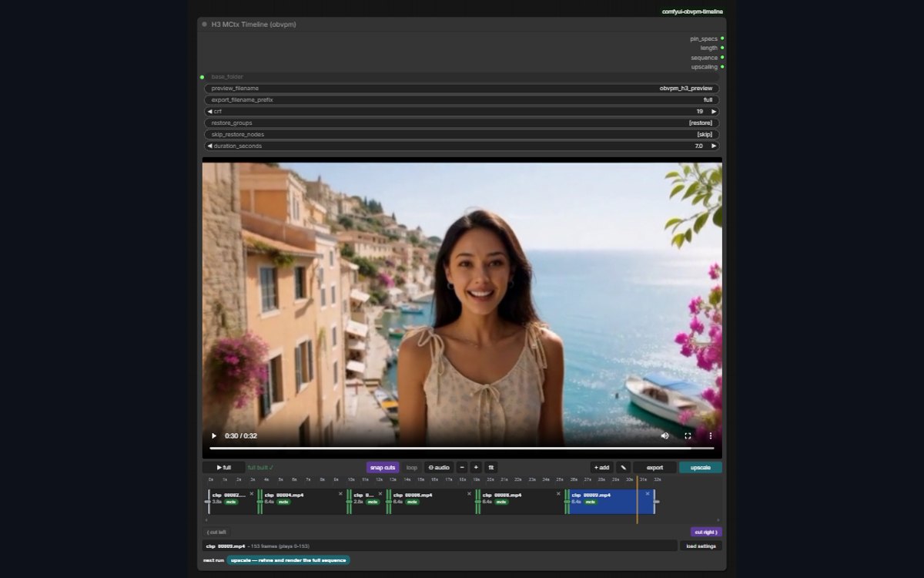Click the load settings button
The image size is (924, 578).
click(x=701, y=546)
